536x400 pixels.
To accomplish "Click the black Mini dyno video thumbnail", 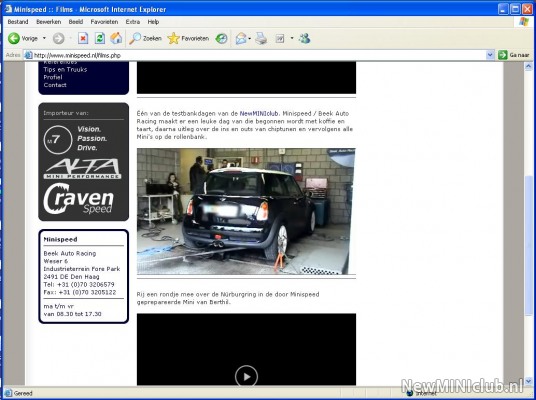I will click(246, 211).
